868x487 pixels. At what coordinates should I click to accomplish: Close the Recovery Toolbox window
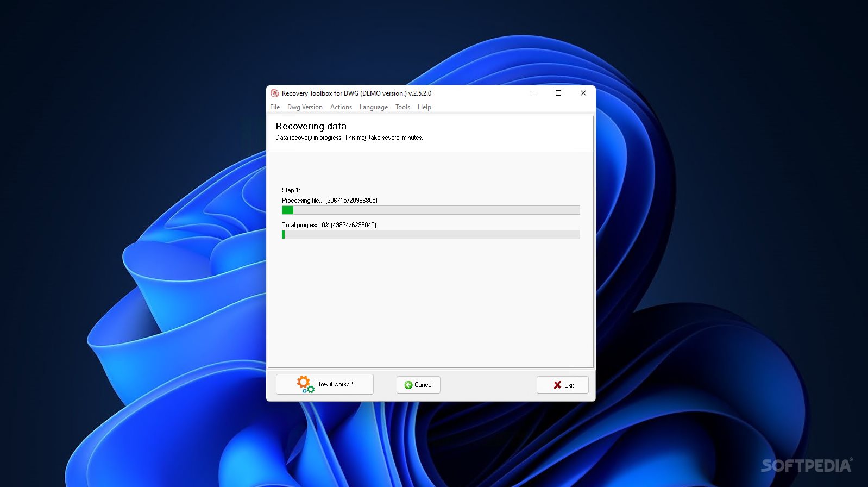(583, 93)
